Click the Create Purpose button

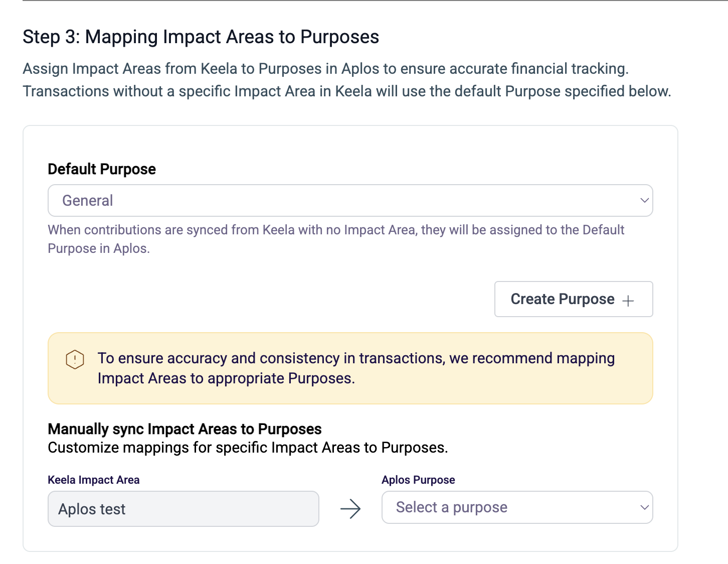click(x=574, y=299)
